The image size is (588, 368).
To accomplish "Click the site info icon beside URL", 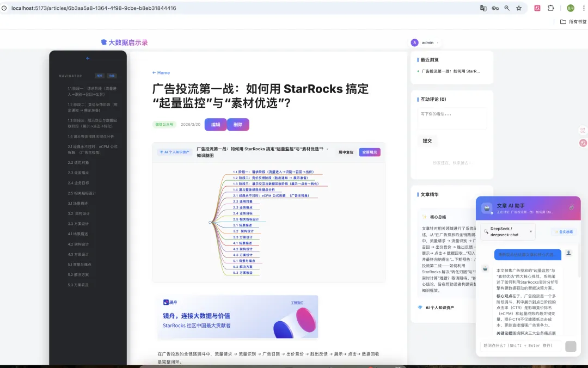I will 4,8.
